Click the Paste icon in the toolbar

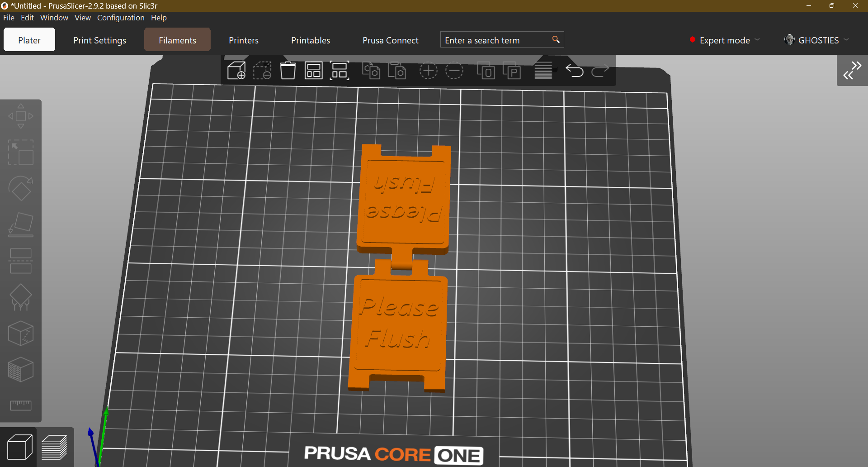(397, 71)
